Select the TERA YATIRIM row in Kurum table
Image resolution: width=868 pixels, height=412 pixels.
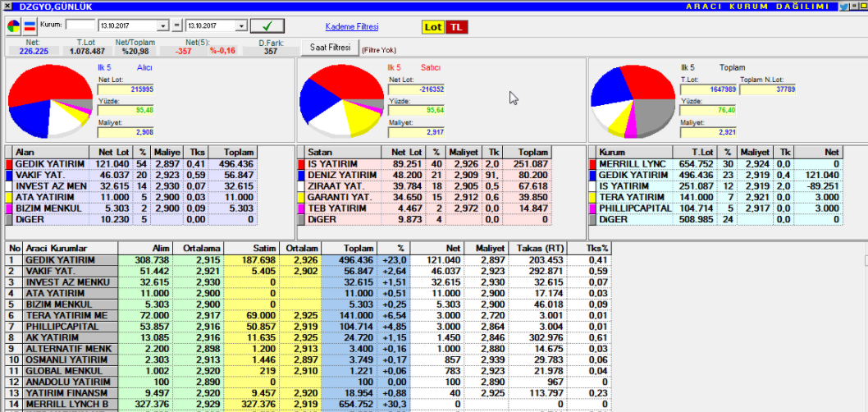[715, 197]
